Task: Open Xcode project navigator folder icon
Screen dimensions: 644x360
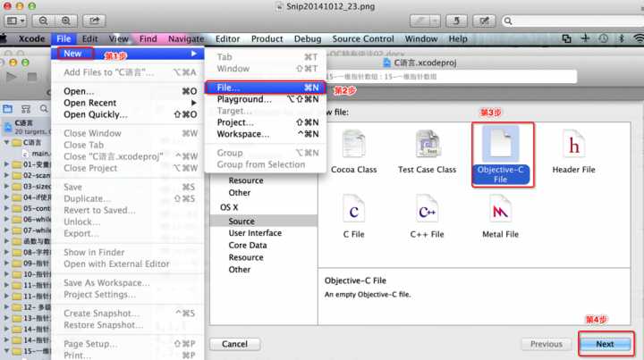Action: [8, 109]
